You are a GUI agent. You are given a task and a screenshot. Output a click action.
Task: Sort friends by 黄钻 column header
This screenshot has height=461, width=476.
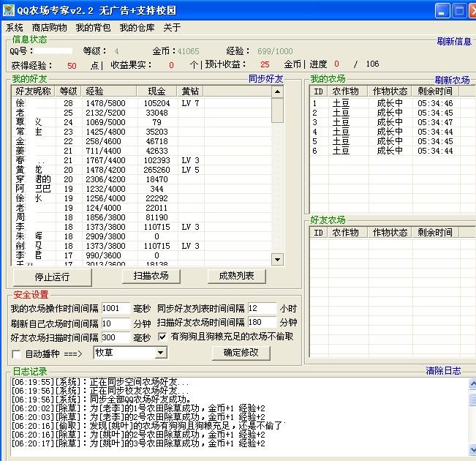(x=190, y=91)
